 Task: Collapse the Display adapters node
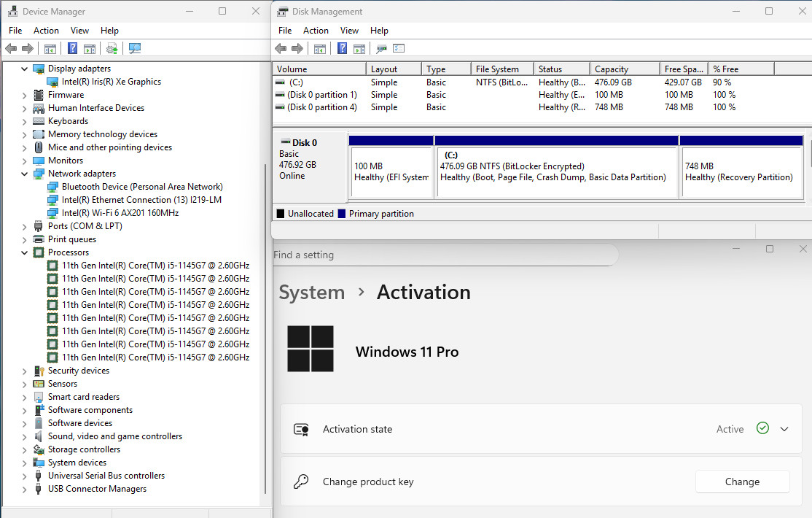point(24,69)
